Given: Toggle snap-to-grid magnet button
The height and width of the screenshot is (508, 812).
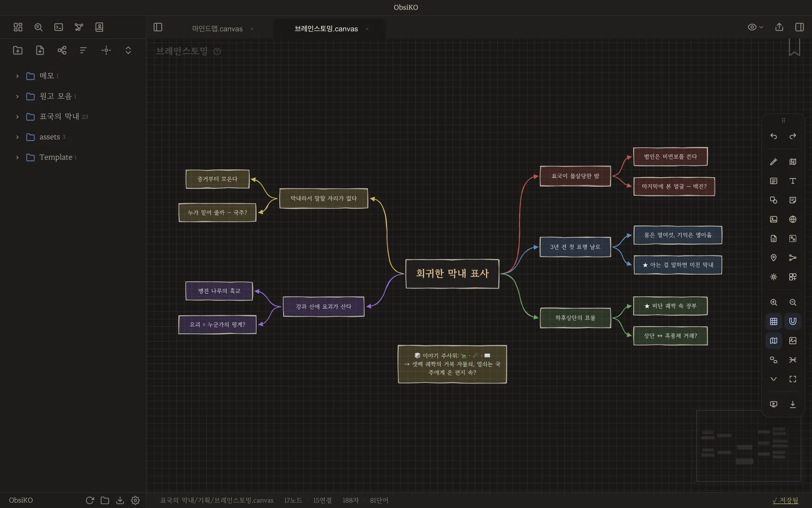Looking at the screenshot, I should click(793, 321).
